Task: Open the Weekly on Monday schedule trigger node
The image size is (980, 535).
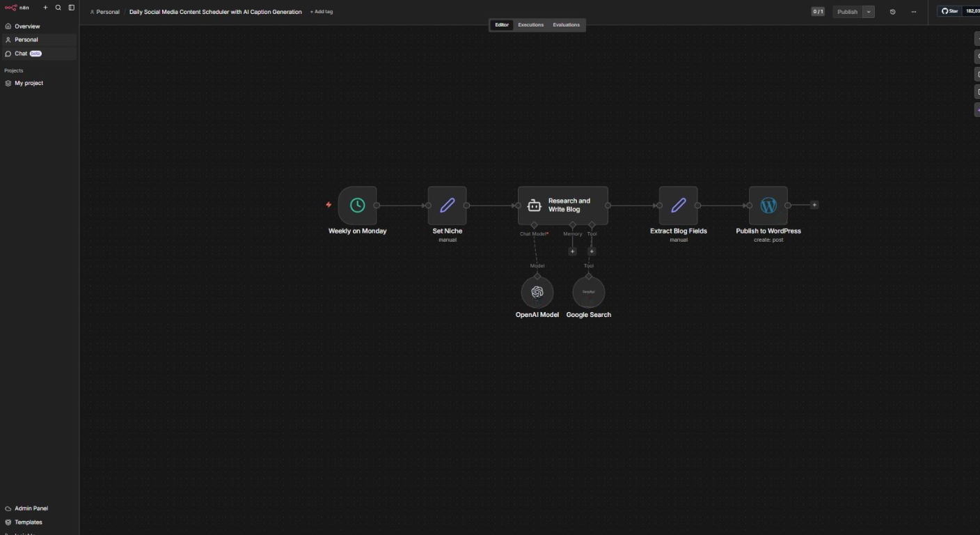Action: click(x=357, y=206)
